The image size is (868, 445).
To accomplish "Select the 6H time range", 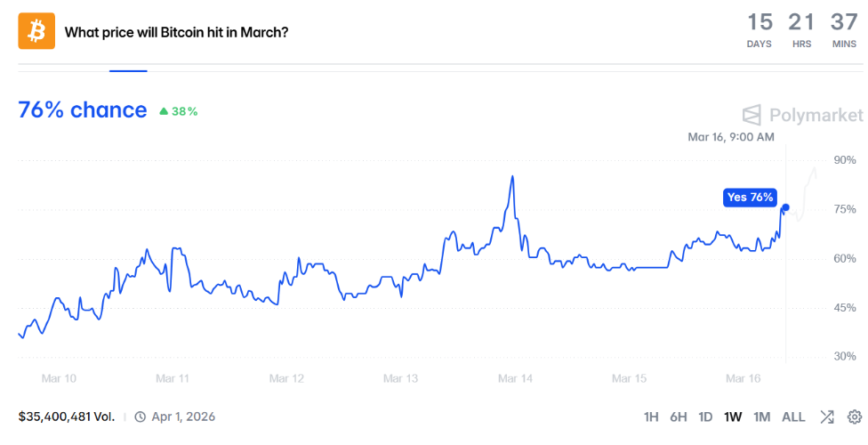I will coord(679,417).
